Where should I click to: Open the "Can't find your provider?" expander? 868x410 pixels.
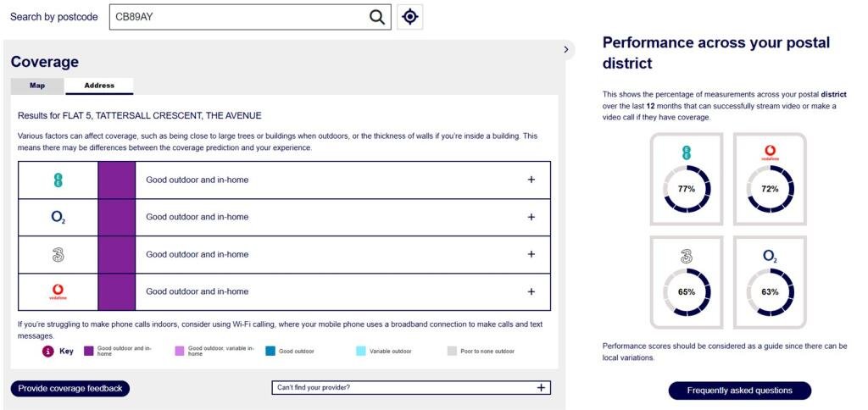[x=541, y=388]
